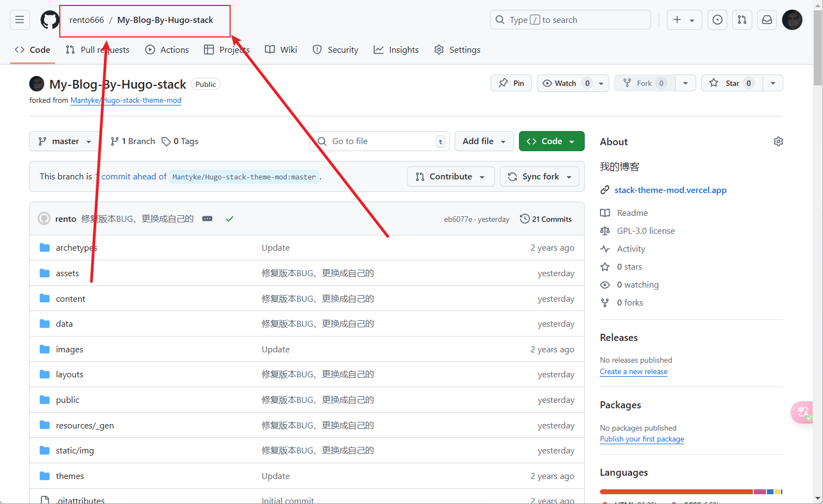Open the 0 Tags link
This screenshot has width=823, height=504.
tap(180, 141)
